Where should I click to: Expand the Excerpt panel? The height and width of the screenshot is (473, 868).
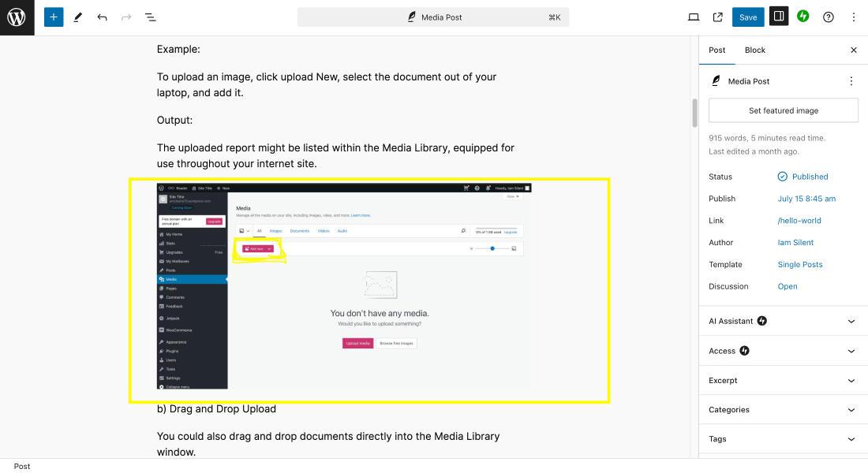pyautogui.click(x=784, y=380)
